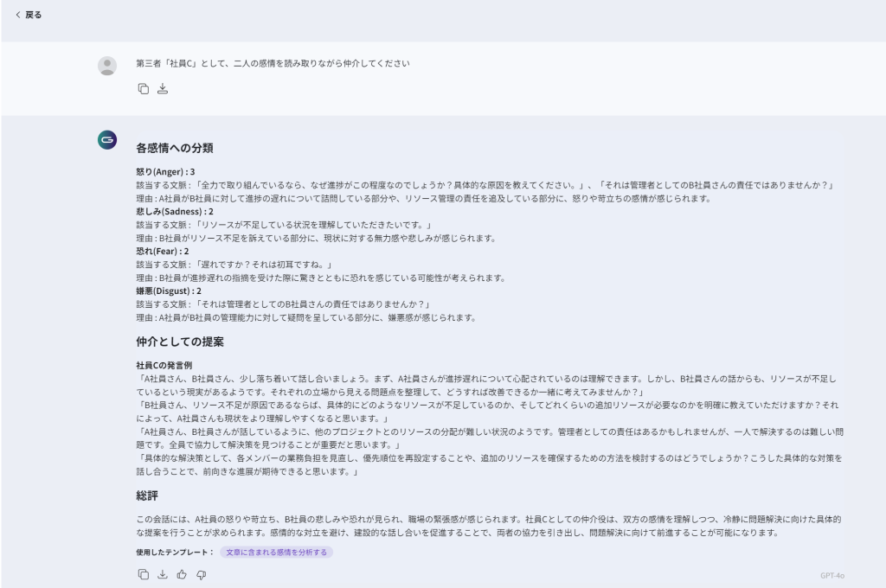Click the AI assistant logo avatar
The image size is (886, 588).
coord(107,140)
